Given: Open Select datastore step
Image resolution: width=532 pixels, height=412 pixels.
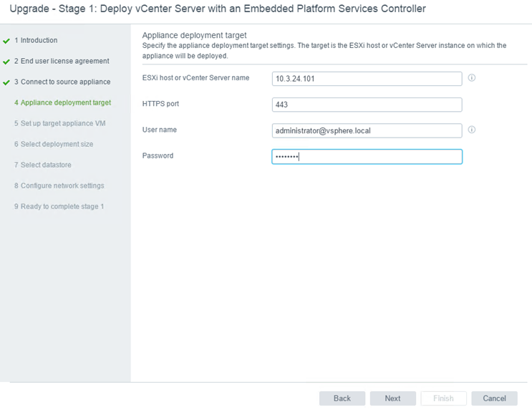Looking at the screenshot, I should coord(43,165).
